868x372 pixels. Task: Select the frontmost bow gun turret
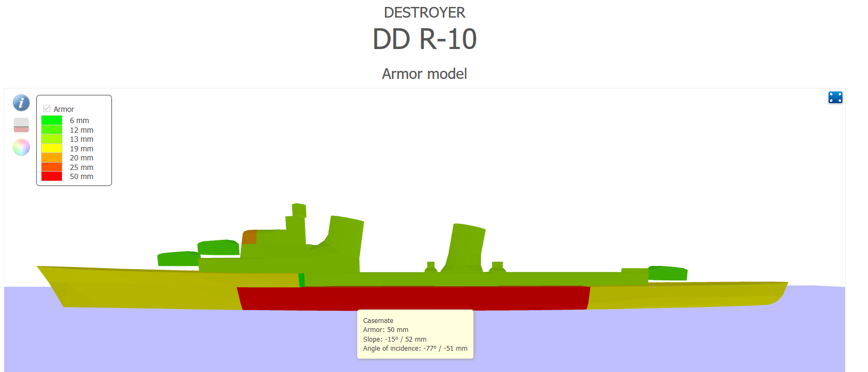point(179,258)
